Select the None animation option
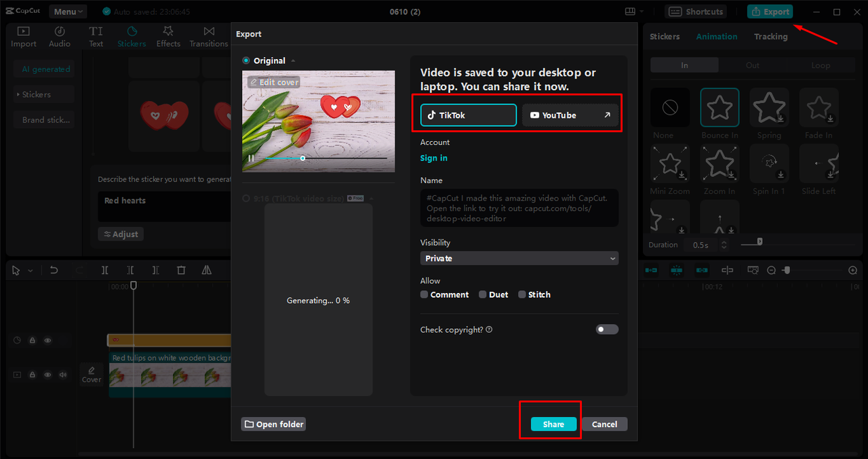The width and height of the screenshot is (868, 459). tap(670, 108)
